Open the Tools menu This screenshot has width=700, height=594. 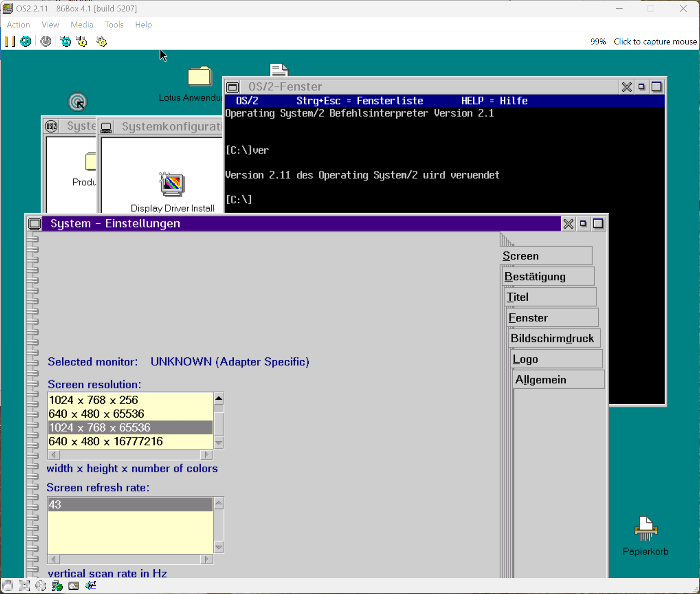(x=114, y=25)
